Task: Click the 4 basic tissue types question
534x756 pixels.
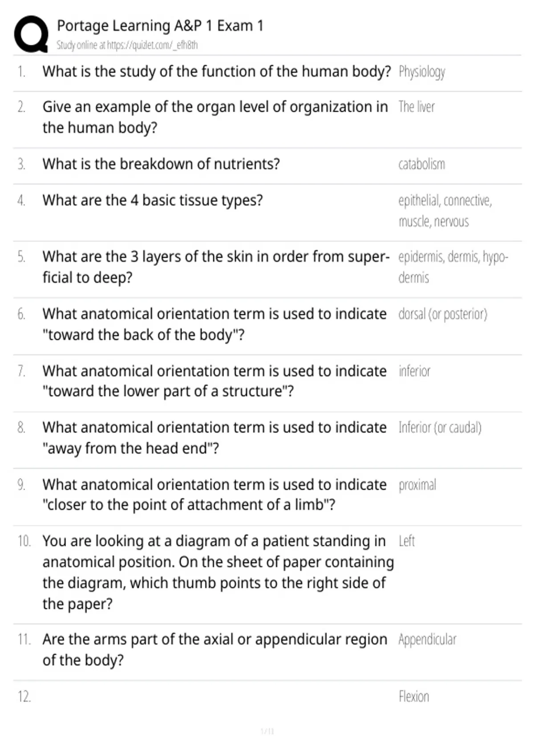Action: pyautogui.click(x=153, y=200)
